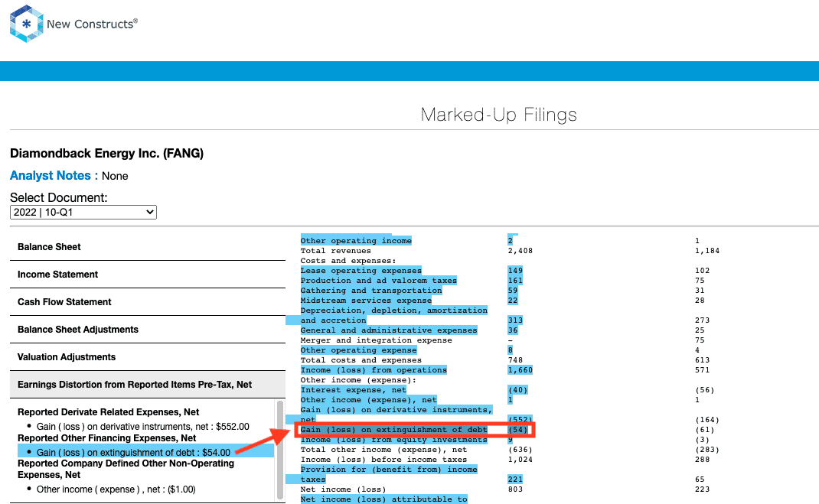Viewport: 819px width, 504px height.
Task: Click Gathering and transportation line
Action: click(371, 290)
